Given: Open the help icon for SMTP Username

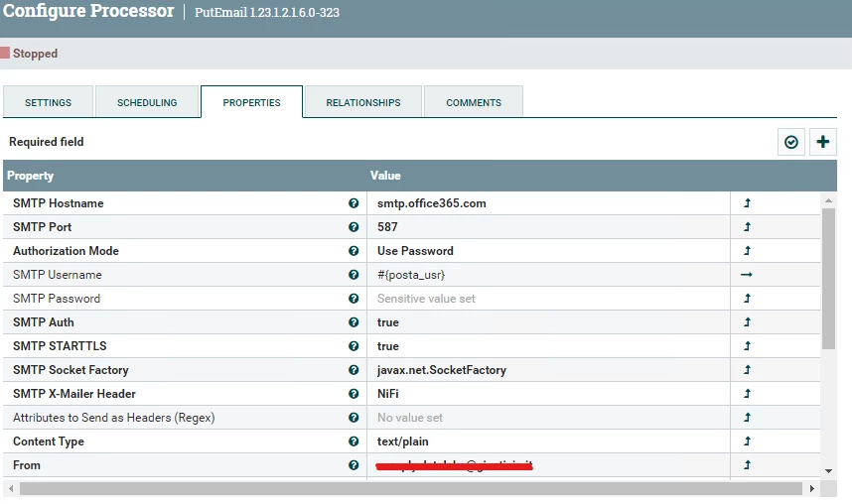Looking at the screenshot, I should [354, 275].
